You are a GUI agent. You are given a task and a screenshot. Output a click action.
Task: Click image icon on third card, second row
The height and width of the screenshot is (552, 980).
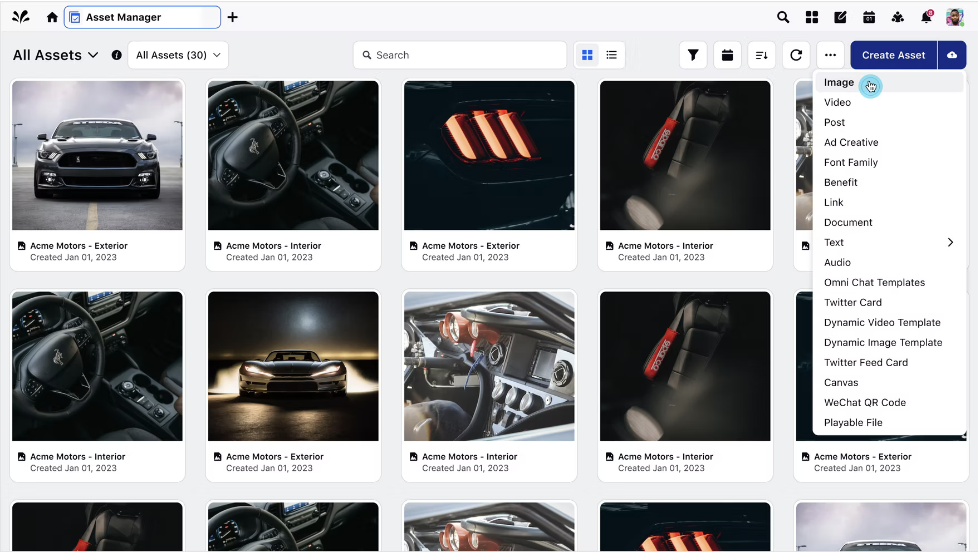(x=414, y=457)
